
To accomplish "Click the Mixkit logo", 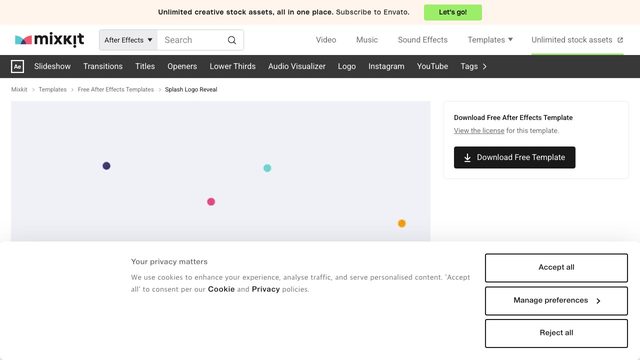I will coord(49,40).
